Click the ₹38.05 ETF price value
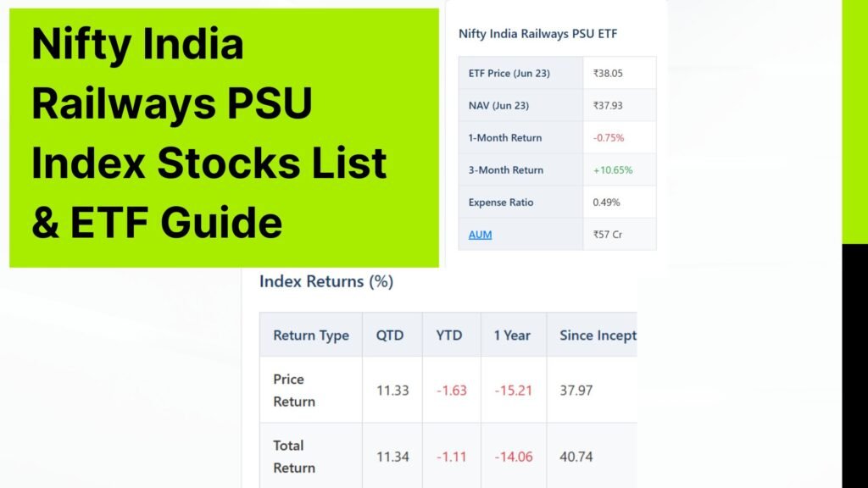This screenshot has width=868, height=488. [608, 73]
